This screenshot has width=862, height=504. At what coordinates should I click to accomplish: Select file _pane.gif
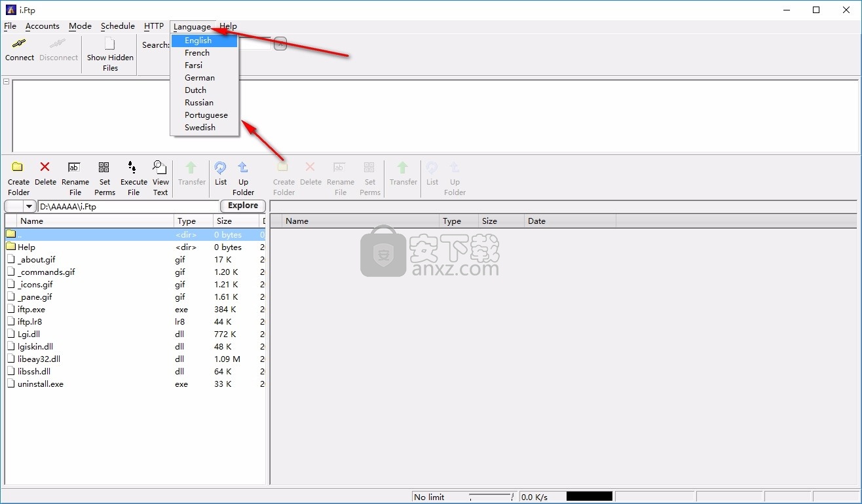coord(135,297)
